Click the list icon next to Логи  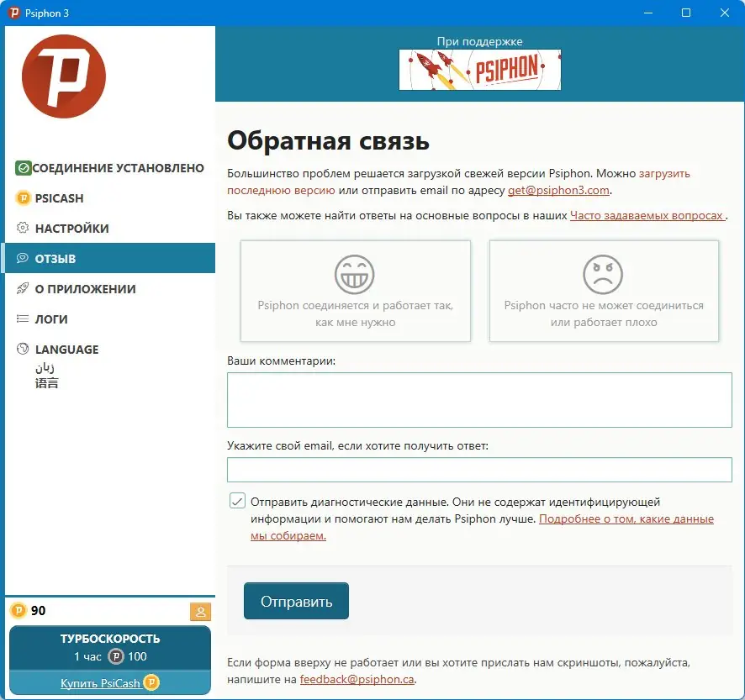pyautogui.click(x=23, y=318)
